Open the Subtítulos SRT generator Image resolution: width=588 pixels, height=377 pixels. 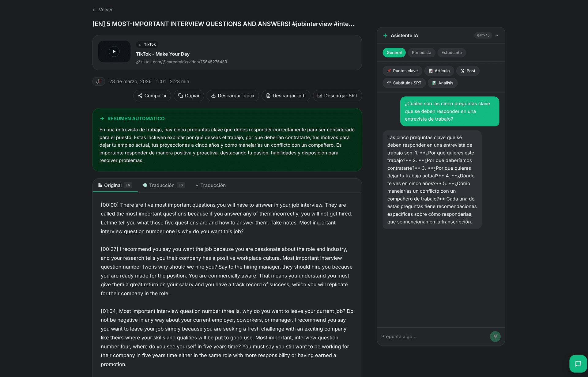tap(404, 83)
